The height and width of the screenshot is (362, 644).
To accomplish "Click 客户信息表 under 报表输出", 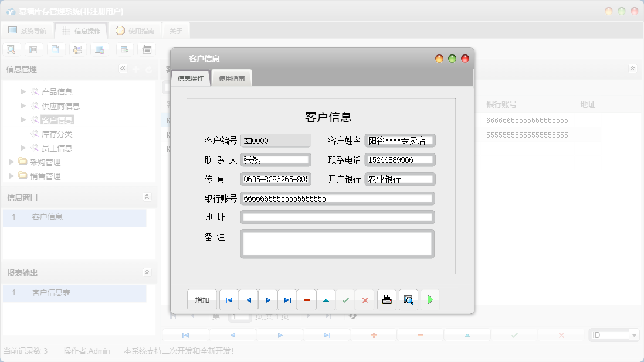I will point(50,292).
